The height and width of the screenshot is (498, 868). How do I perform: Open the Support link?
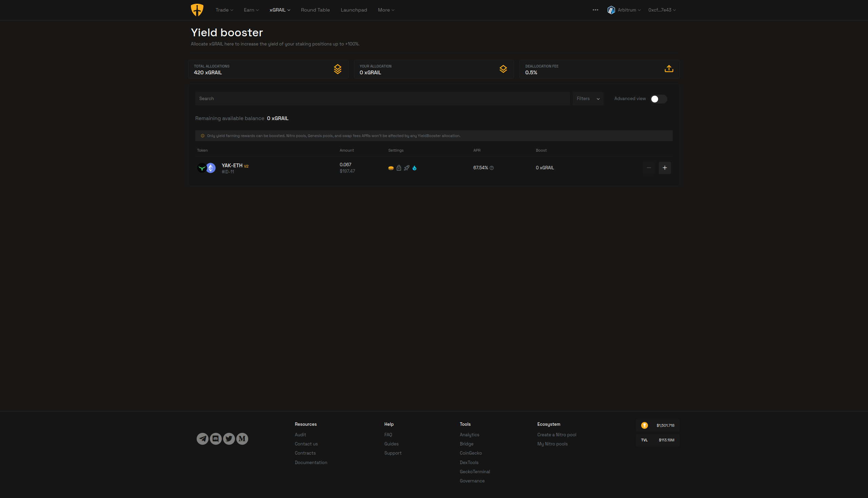click(393, 453)
